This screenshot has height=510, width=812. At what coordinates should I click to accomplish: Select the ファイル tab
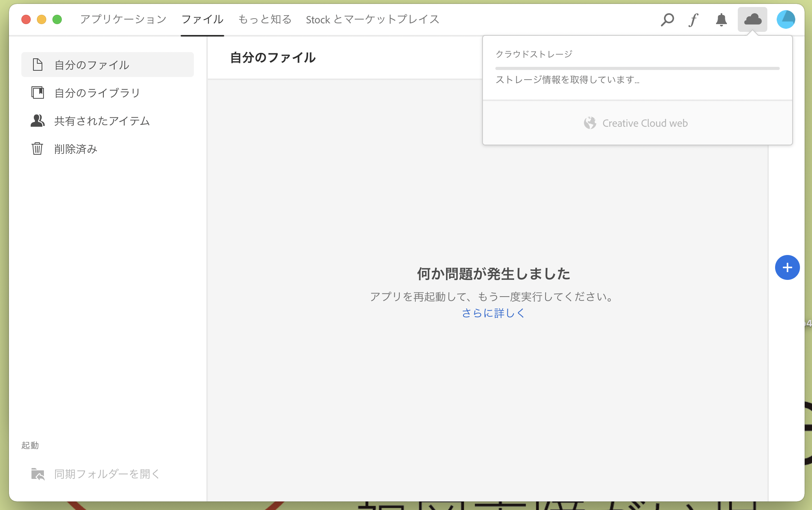[202, 19]
